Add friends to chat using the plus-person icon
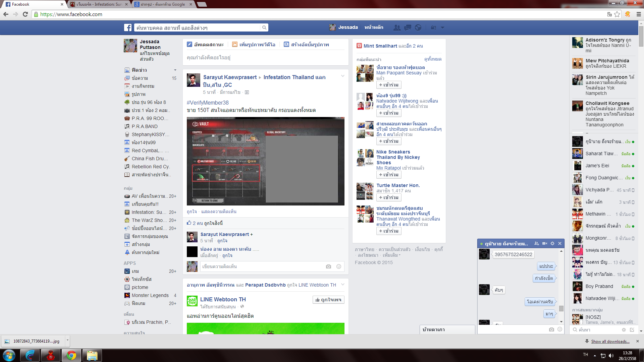644x362 pixels. (x=537, y=243)
